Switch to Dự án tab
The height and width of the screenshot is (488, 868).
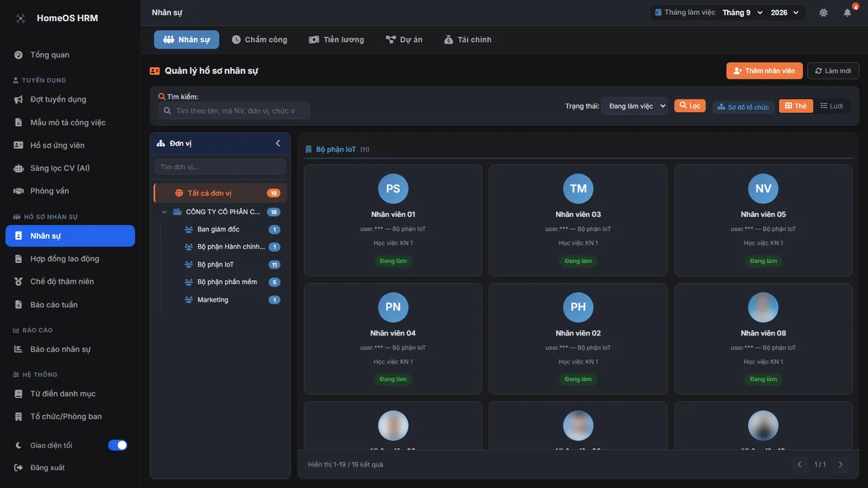coord(404,39)
